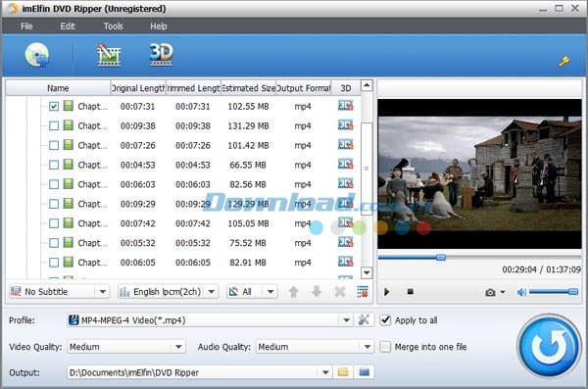Start conversion with big blue round button

point(549,346)
